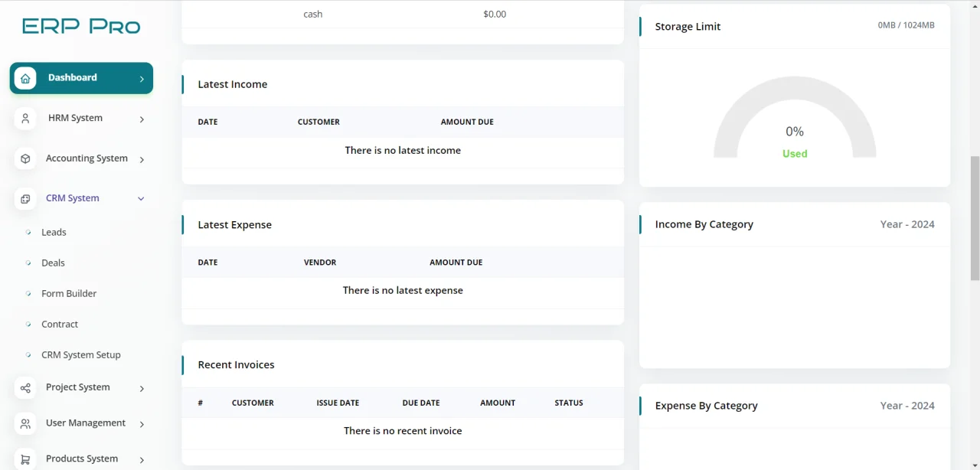
Task: Click the ISSUE DATE column header
Action: pyautogui.click(x=338, y=403)
